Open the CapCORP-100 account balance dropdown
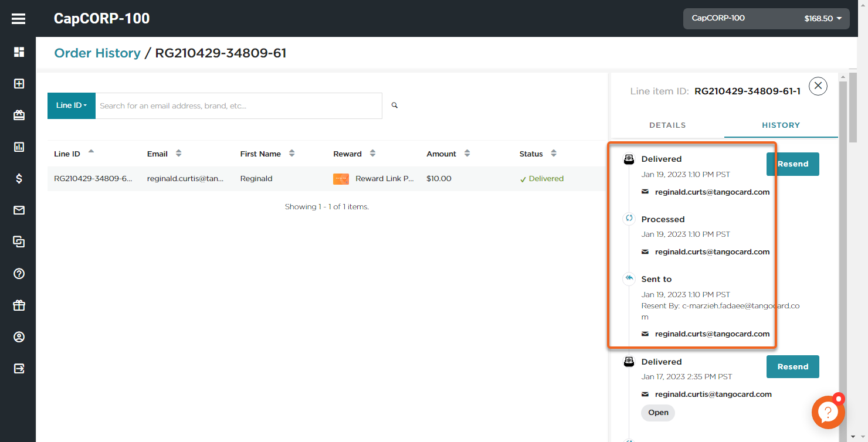This screenshot has height=442, width=868. pyautogui.click(x=766, y=19)
